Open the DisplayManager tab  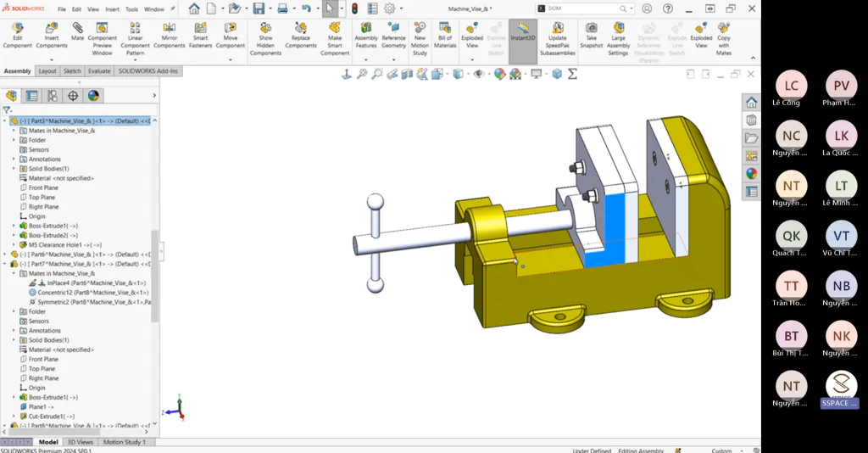click(93, 96)
